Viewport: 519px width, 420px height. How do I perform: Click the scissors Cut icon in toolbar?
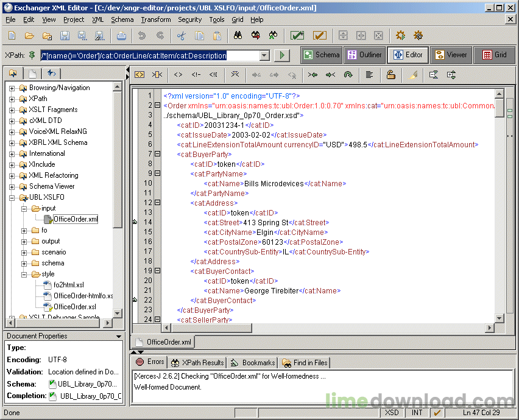point(181,35)
